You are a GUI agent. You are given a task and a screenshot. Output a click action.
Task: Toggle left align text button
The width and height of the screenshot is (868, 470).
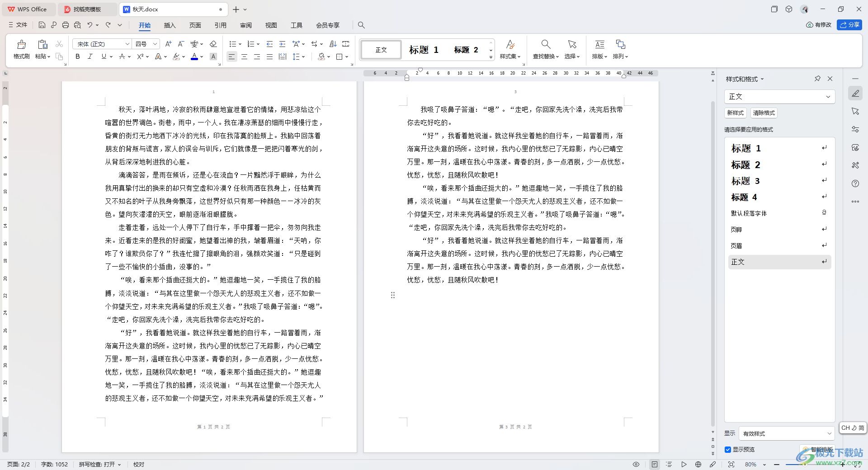pyautogui.click(x=231, y=56)
